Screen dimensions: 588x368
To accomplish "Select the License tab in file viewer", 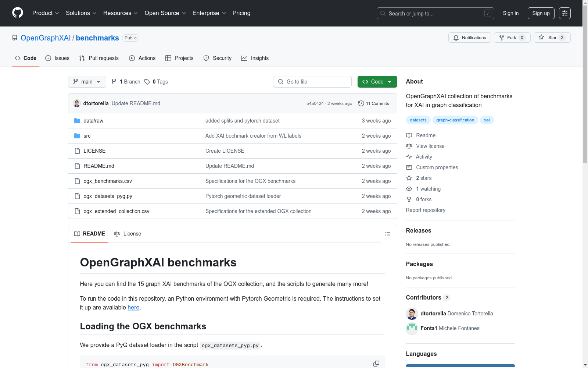I will pyautogui.click(x=128, y=234).
